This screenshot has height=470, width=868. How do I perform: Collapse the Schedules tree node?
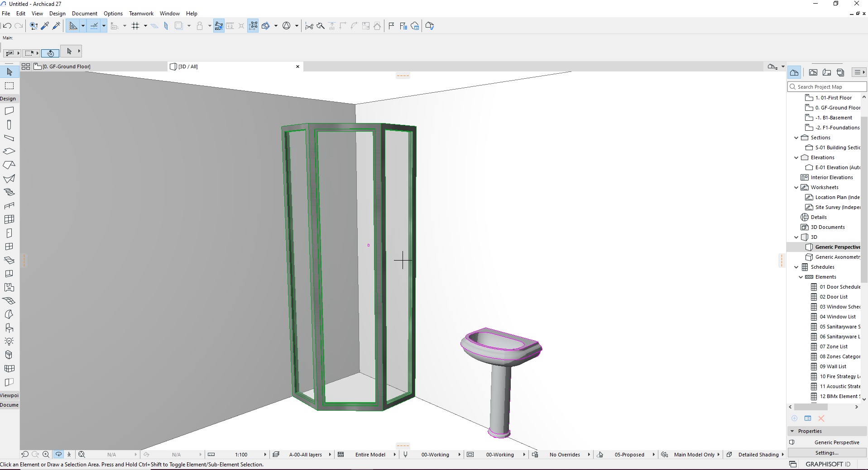click(x=796, y=267)
